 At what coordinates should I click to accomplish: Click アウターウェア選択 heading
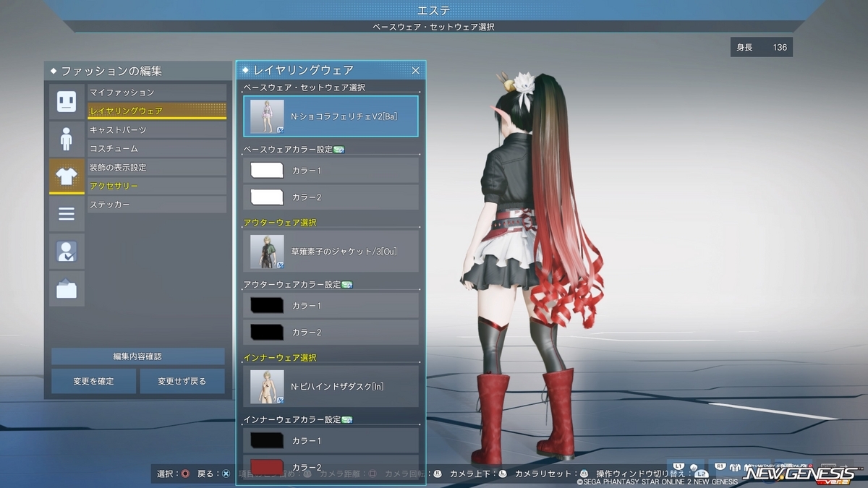point(280,223)
